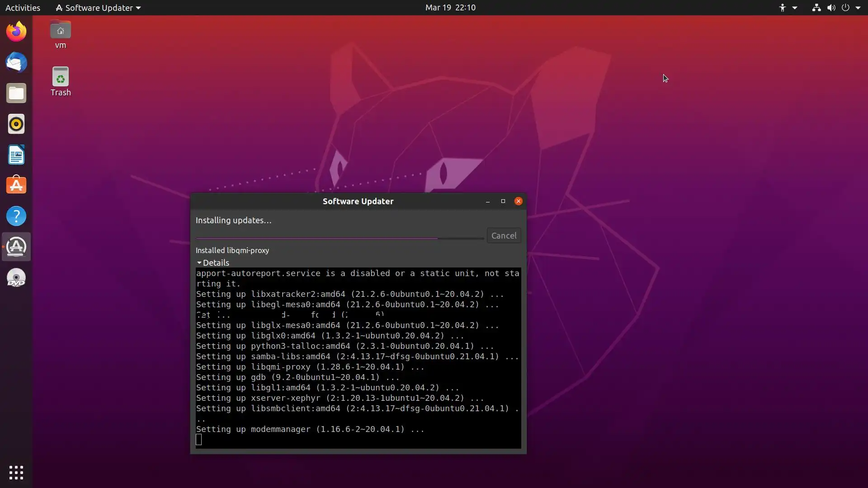Open the Files manager icon
The width and height of the screenshot is (868, 488).
(x=16, y=93)
